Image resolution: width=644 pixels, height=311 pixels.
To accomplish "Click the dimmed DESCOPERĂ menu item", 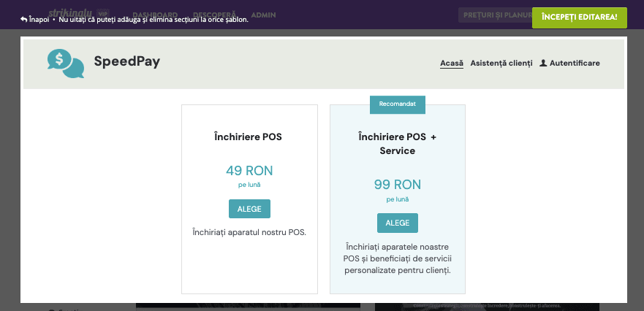I will [214, 15].
